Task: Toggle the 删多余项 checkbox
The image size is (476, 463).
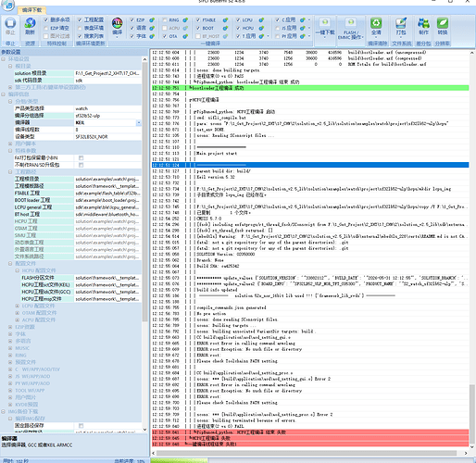Action: (46, 20)
